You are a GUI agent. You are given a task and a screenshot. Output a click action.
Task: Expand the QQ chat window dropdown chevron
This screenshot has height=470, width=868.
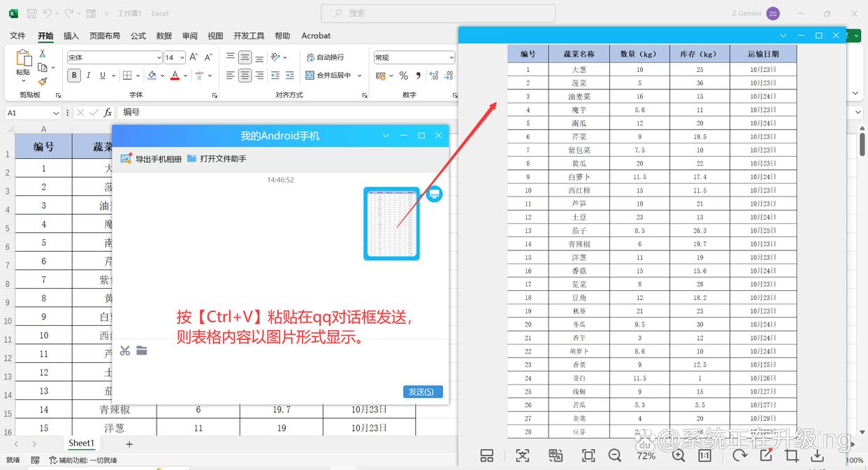(386, 136)
